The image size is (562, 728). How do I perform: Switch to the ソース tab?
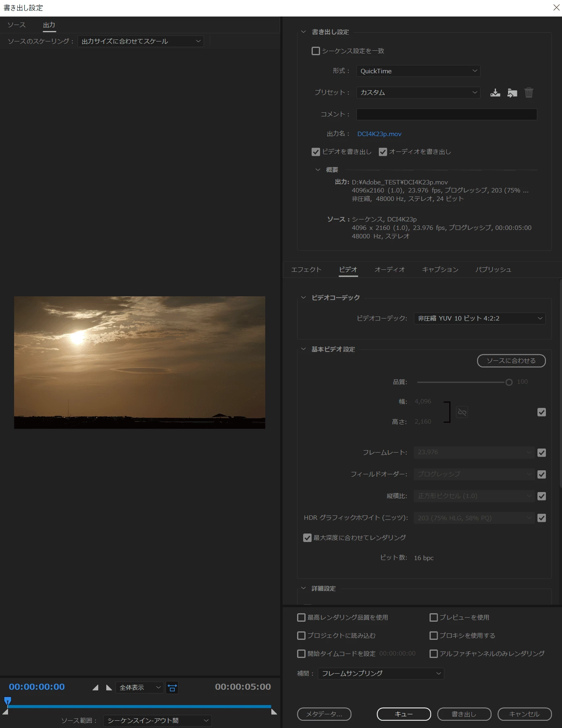(17, 25)
